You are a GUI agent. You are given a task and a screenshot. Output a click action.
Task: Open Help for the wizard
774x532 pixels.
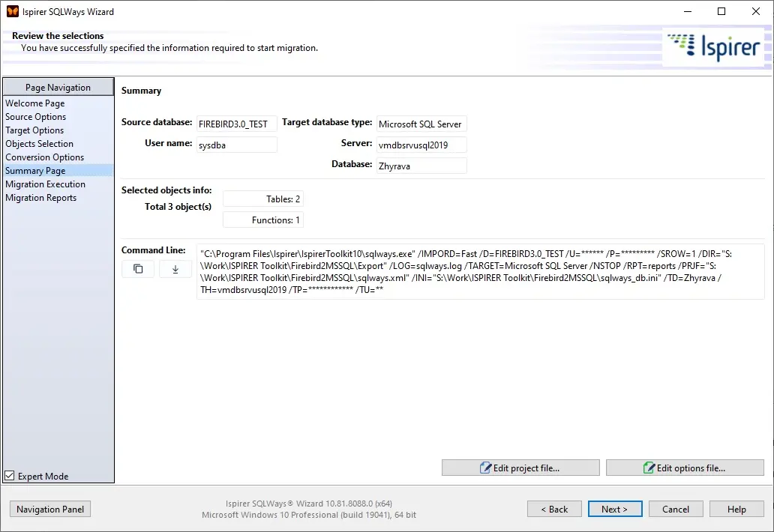736,510
